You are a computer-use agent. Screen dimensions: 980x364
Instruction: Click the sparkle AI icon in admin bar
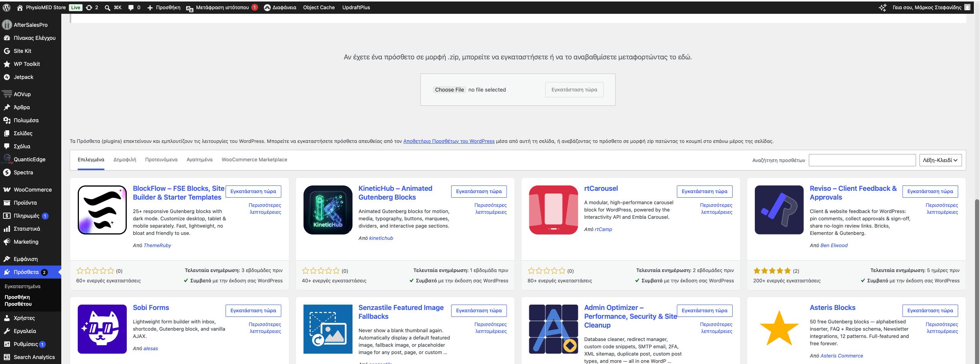pos(882,7)
